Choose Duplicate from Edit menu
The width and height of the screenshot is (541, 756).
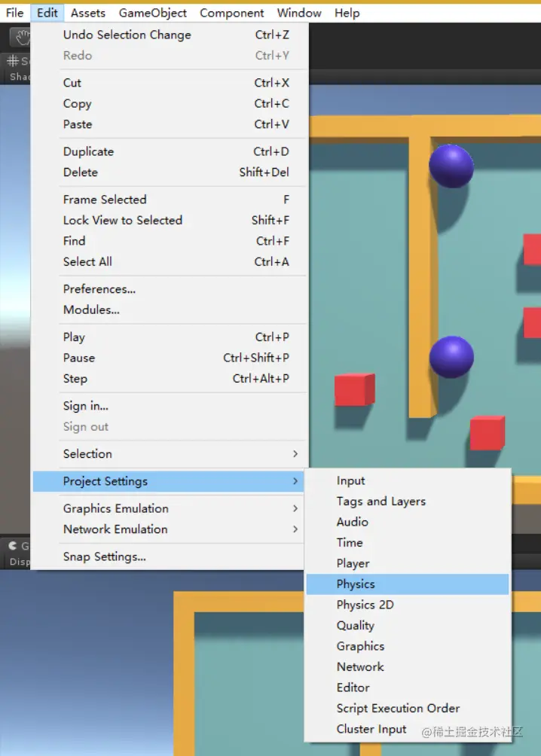coord(170,151)
